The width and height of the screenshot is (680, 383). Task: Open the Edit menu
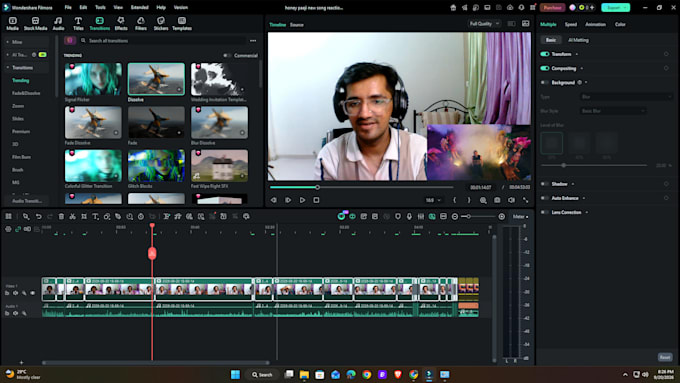click(x=83, y=7)
